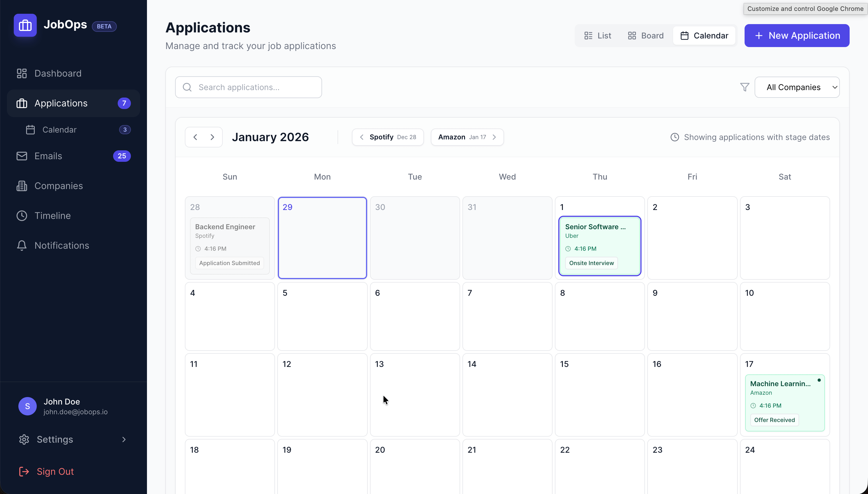
Task: Click Sign Out at sidebar bottom
Action: coord(55,472)
